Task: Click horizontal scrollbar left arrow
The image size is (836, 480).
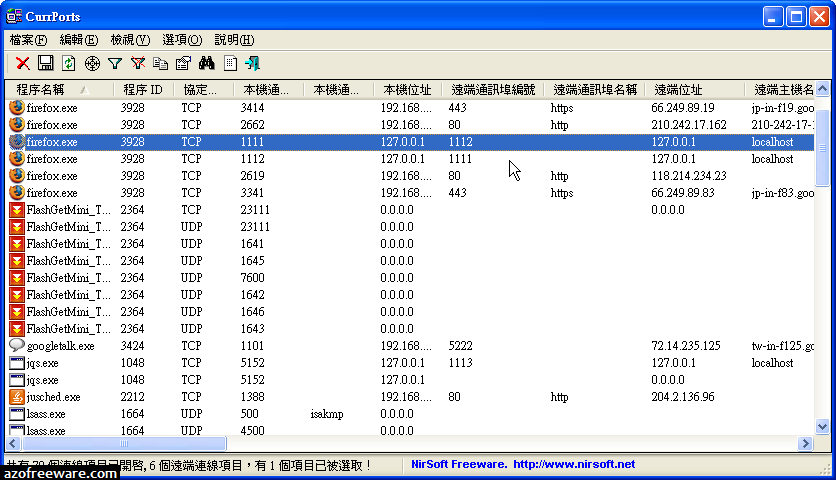Action: (x=13, y=443)
